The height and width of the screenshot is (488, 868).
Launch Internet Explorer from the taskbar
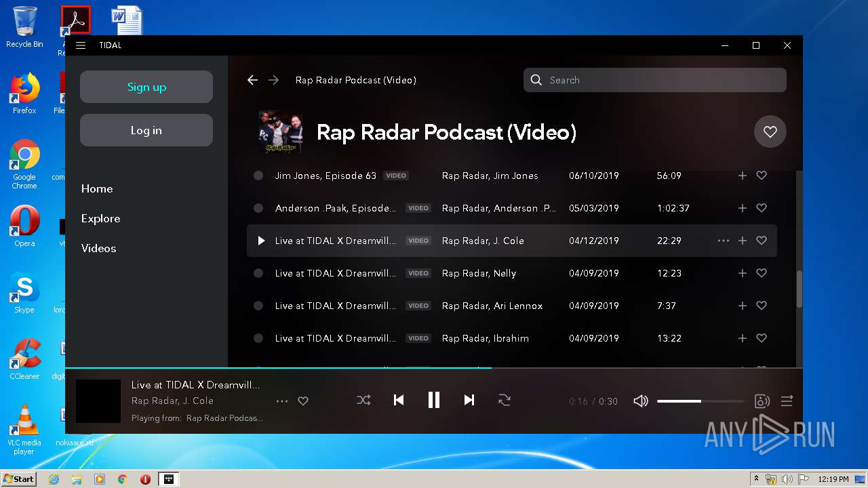click(x=54, y=479)
